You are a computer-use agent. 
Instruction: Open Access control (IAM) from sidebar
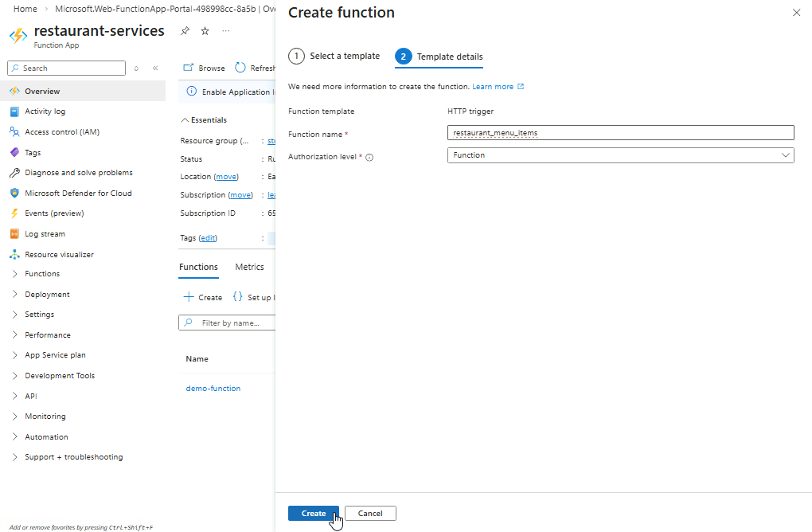point(61,132)
